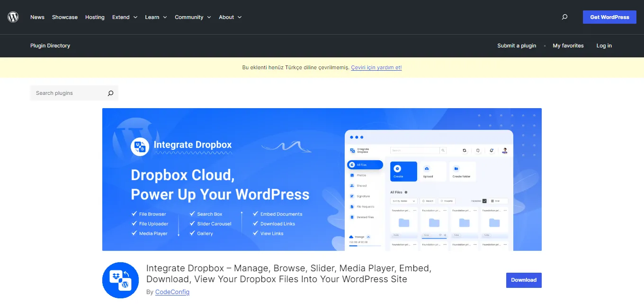Go to the News menu item
The image size is (644, 304).
37,17
